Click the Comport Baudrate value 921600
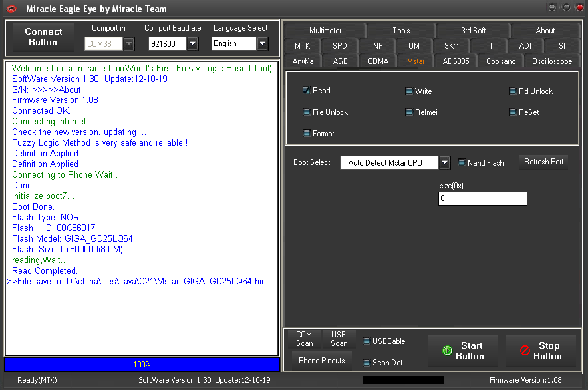 point(168,44)
